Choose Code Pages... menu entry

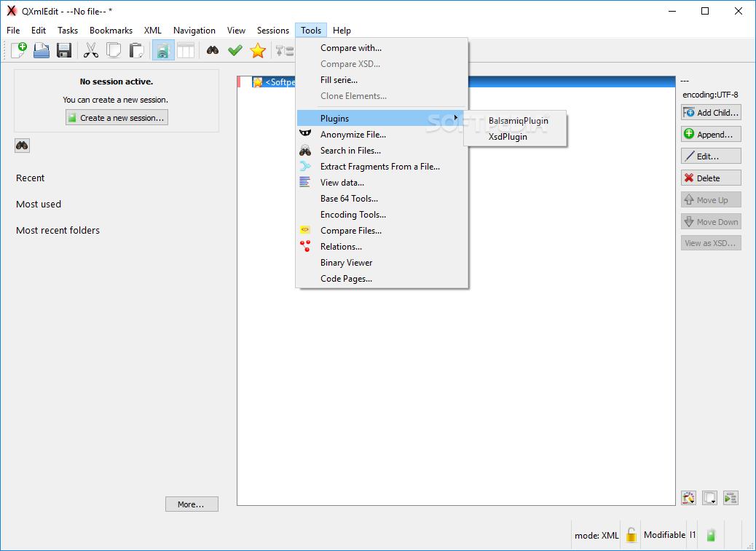point(382,278)
